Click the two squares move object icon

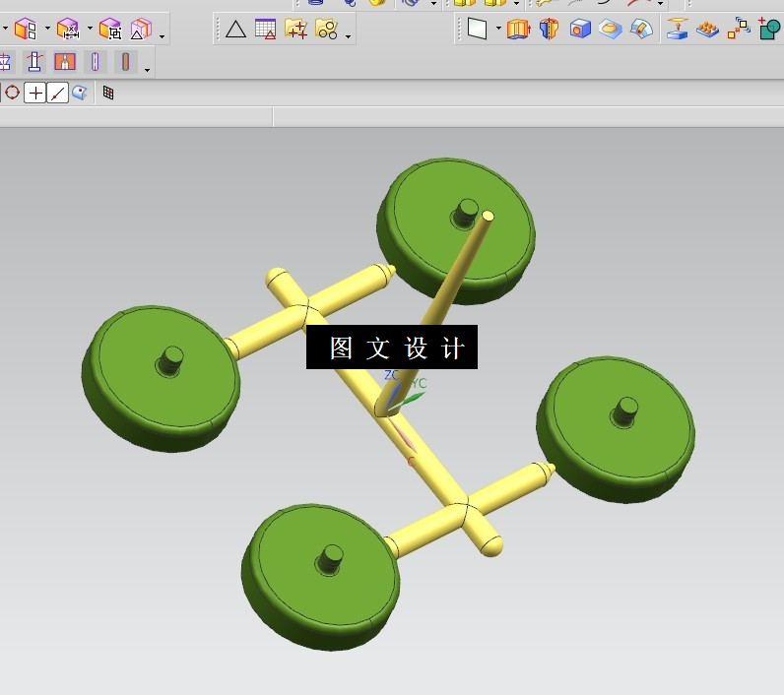739,29
